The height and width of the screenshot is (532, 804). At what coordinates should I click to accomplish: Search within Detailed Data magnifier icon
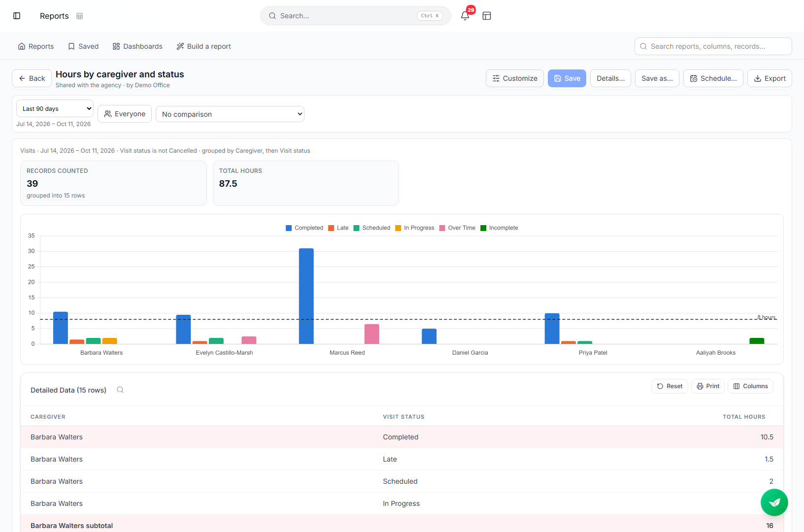(120, 390)
